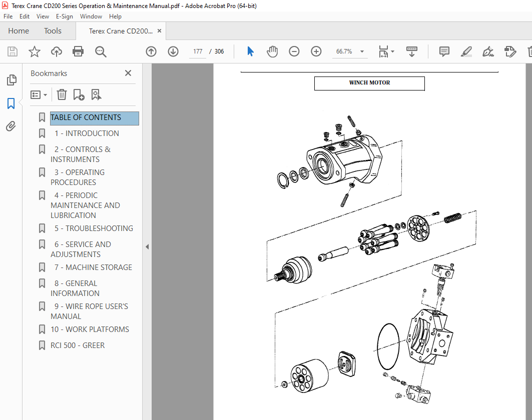Open 7 - MACHINE STORAGE bookmark
This screenshot has height=420, width=532.
(x=93, y=267)
